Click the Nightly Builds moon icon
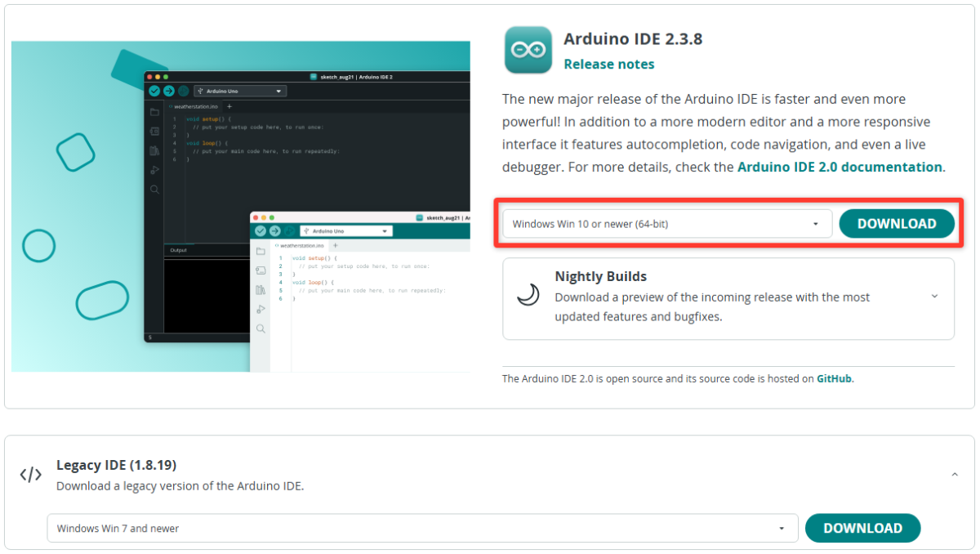This screenshot has width=980, height=554. coord(528,295)
